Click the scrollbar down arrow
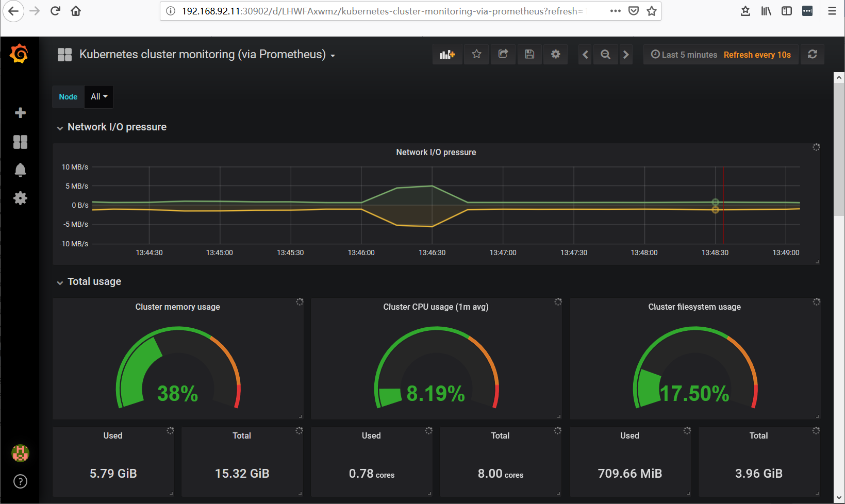 tap(839, 498)
